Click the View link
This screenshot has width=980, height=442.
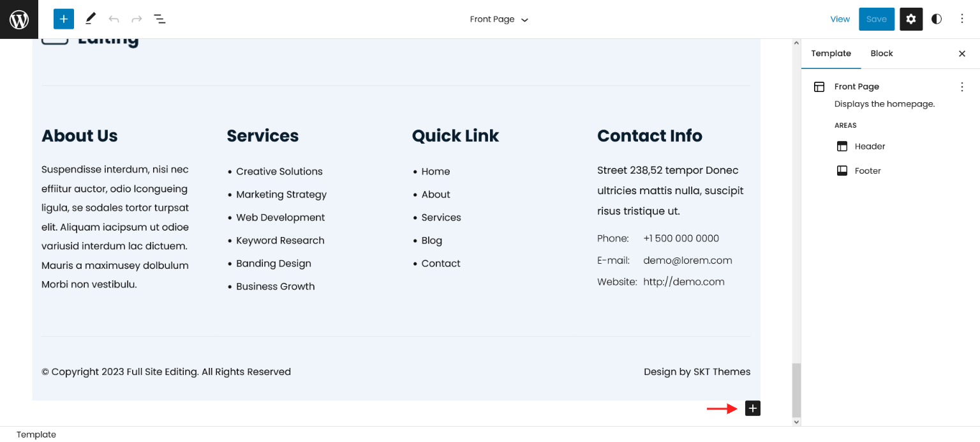pos(840,19)
